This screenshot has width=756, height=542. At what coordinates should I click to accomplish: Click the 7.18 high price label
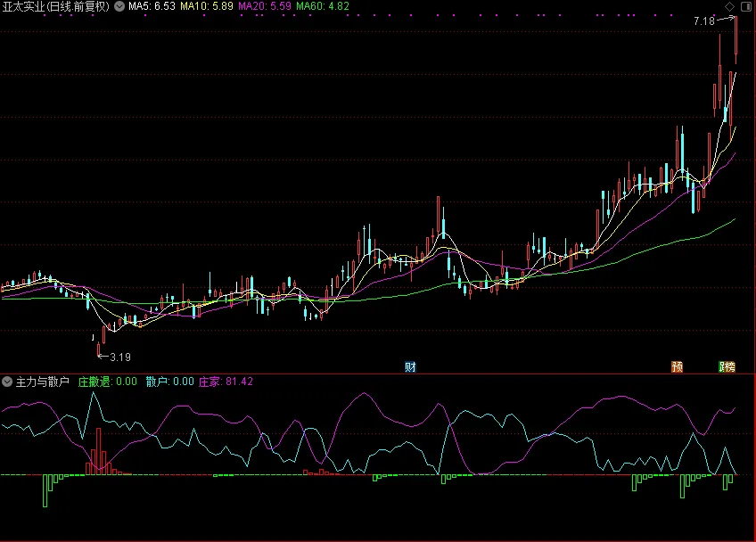(704, 21)
